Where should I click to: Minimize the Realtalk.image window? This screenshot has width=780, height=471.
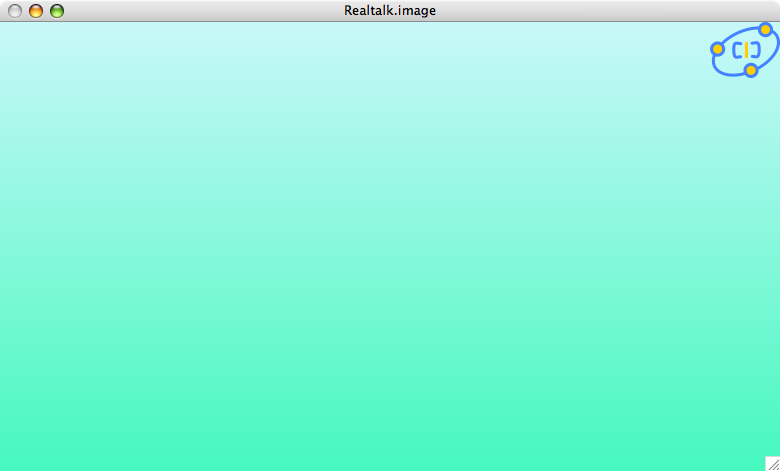click(x=36, y=10)
